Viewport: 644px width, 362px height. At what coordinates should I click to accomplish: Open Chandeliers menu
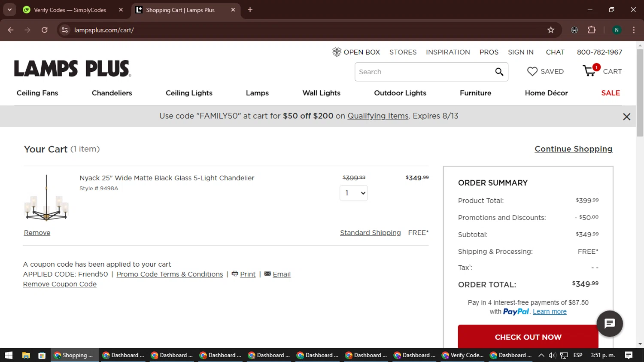click(112, 93)
